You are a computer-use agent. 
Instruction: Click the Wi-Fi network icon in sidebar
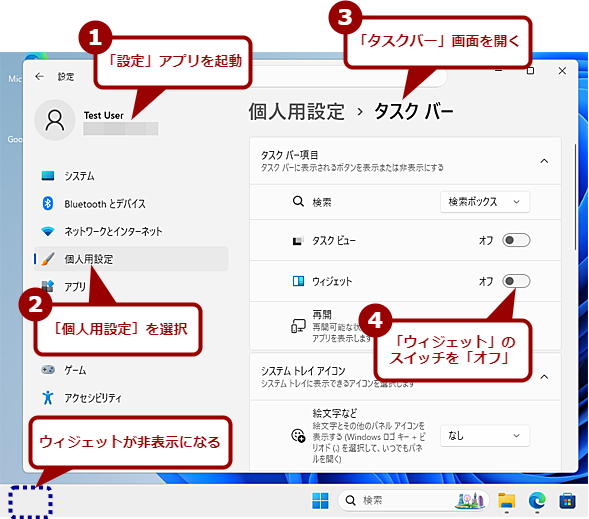[48, 231]
